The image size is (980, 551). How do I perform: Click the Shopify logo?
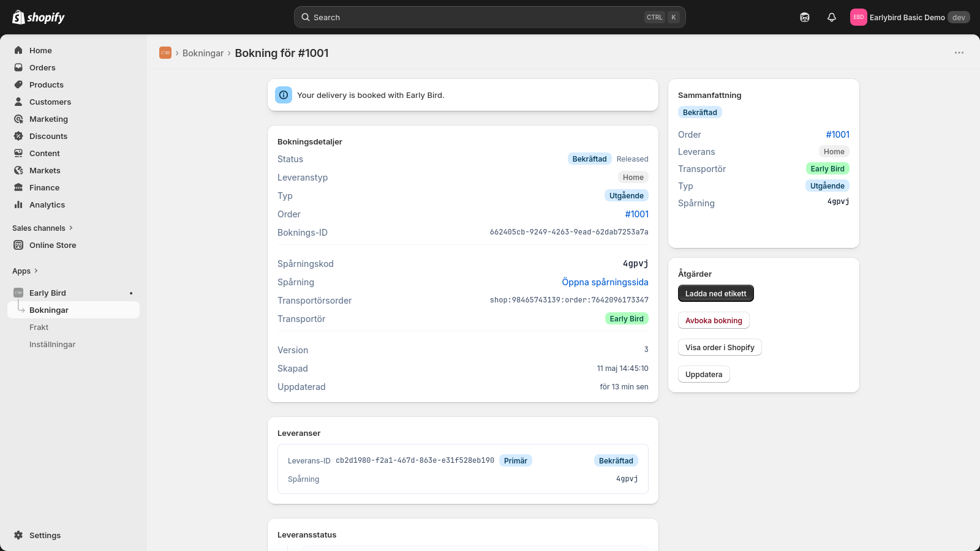click(x=39, y=17)
